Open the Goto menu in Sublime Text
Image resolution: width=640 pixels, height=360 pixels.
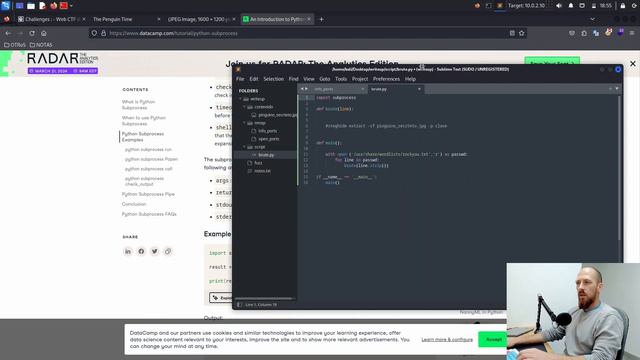[x=324, y=79]
